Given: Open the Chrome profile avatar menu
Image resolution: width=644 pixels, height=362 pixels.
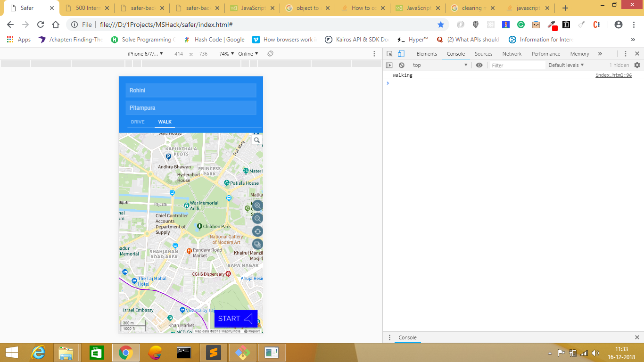Looking at the screenshot, I should tap(619, 25).
